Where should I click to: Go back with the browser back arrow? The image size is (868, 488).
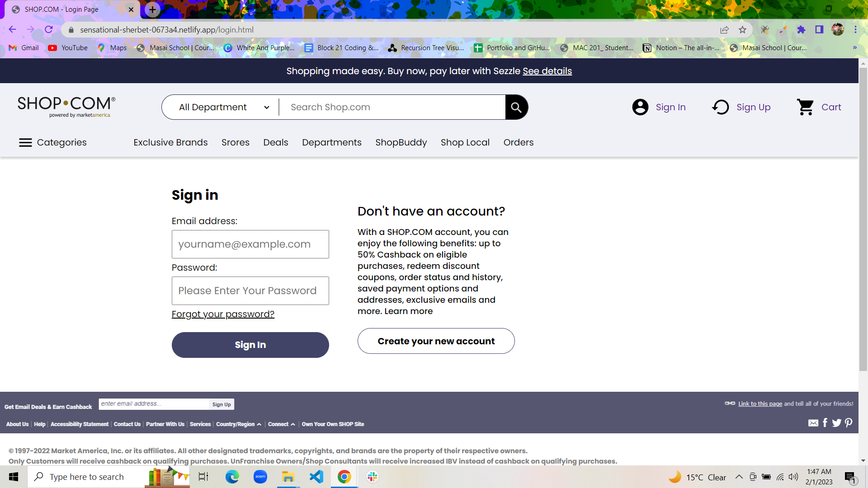click(12, 30)
